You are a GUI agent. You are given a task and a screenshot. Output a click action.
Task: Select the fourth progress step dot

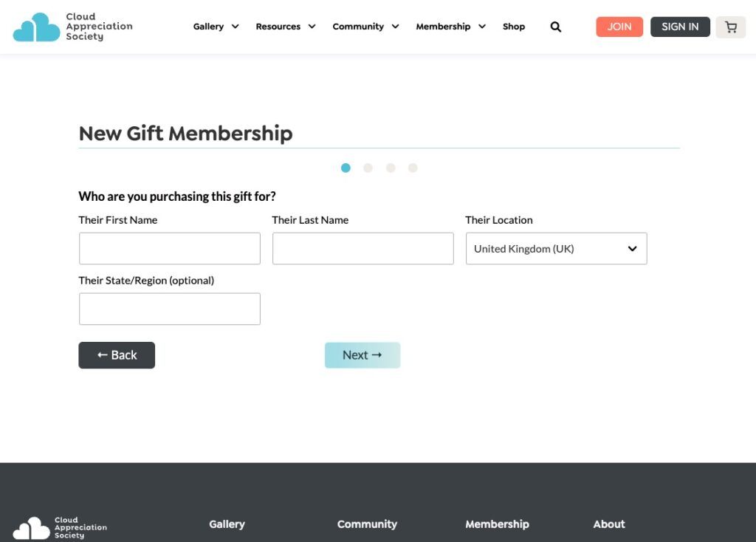tap(413, 168)
